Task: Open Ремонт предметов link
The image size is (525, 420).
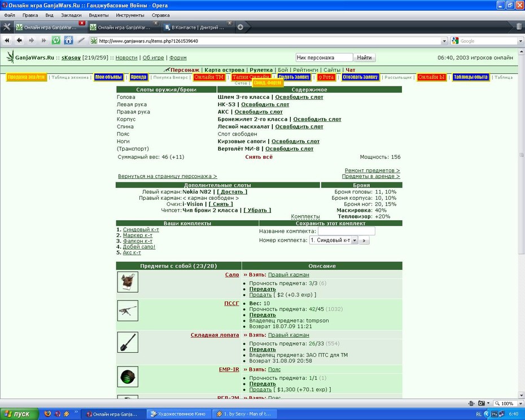Action: pyautogui.click(x=373, y=170)
